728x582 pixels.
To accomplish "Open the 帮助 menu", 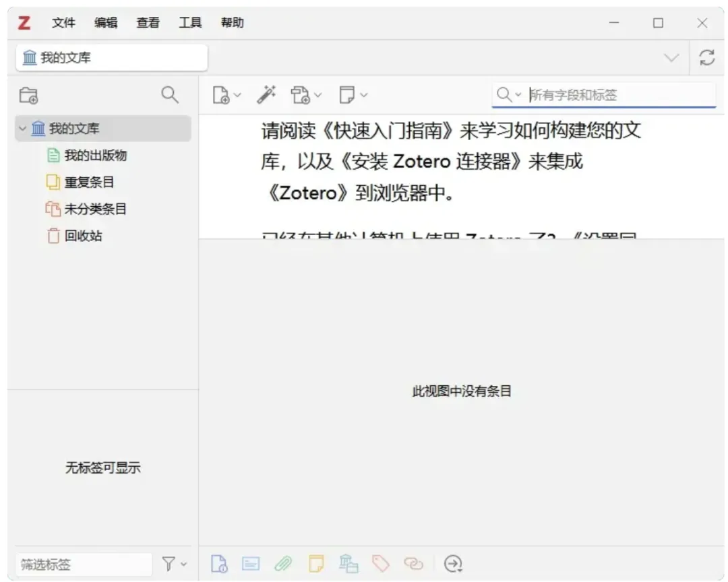I will point(233,23).
